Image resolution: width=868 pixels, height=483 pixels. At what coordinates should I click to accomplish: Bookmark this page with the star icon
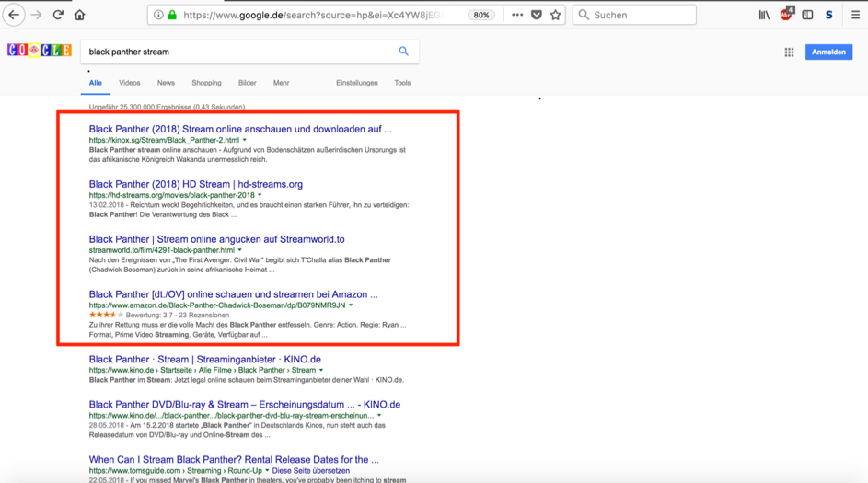point(555,15)
